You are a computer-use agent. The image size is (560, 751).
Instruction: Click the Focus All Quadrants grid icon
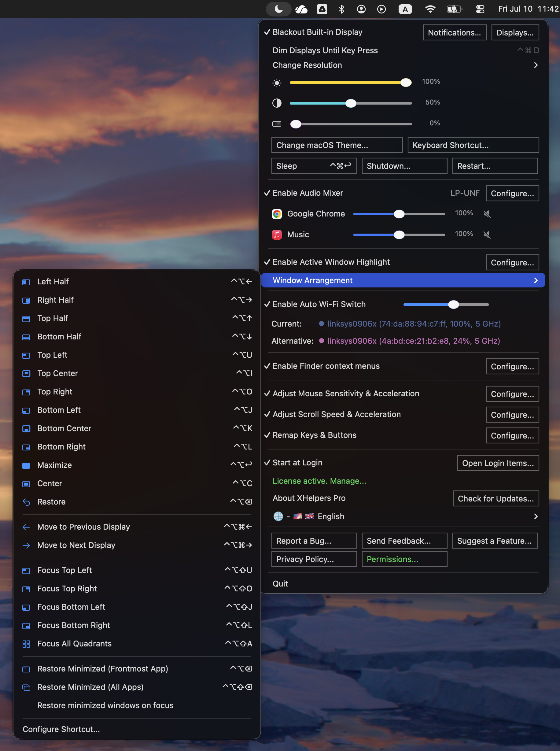pos(26,644)
